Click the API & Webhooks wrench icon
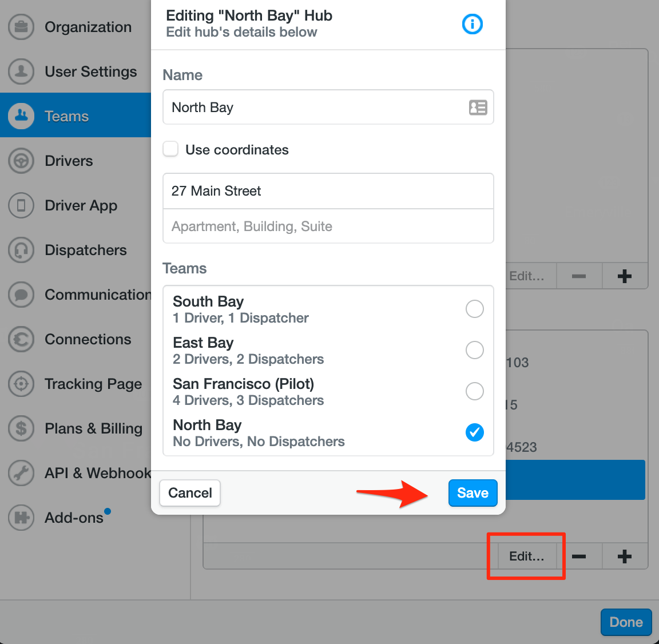Screen dimensions: 659x644 point(21,473)
